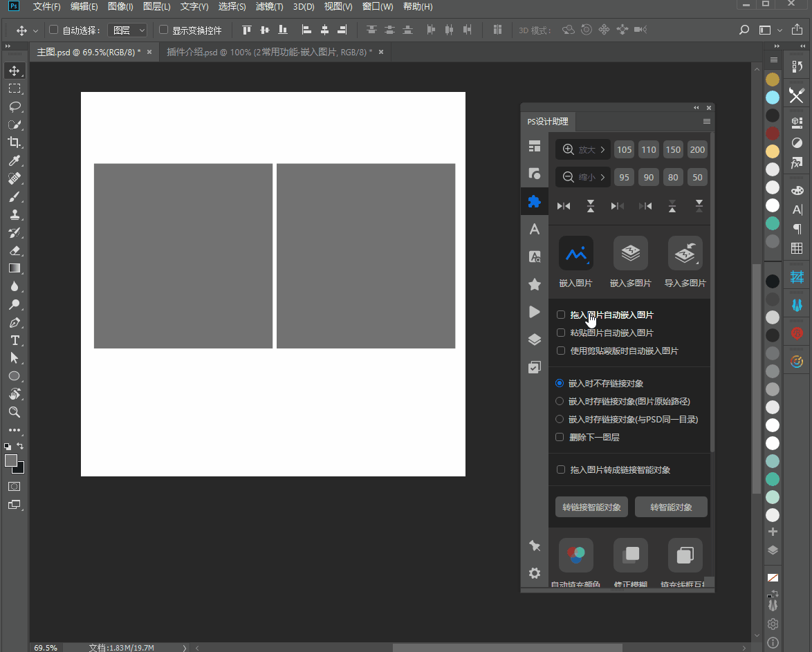Select the Move tool in toolbar
Viewport: 812px width, 652px height.
click(15, 71)
